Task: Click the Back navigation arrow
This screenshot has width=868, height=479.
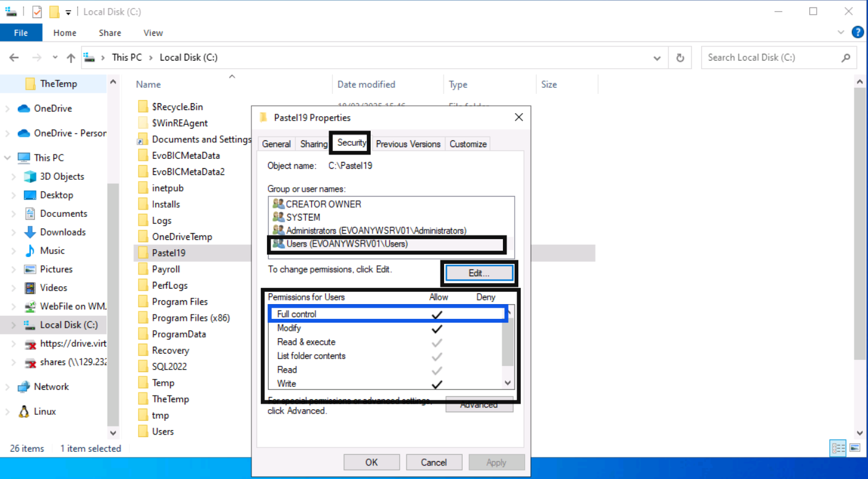Action: pos(14,57)
